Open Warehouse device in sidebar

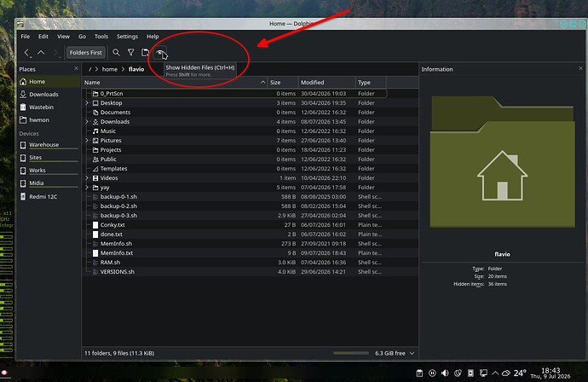[x=49, y=145]
